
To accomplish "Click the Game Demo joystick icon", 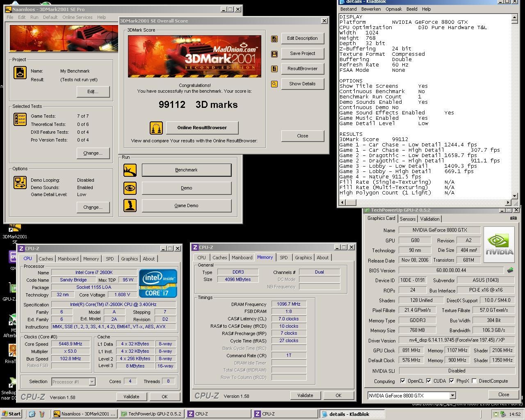I will click(x=130, y=205).
